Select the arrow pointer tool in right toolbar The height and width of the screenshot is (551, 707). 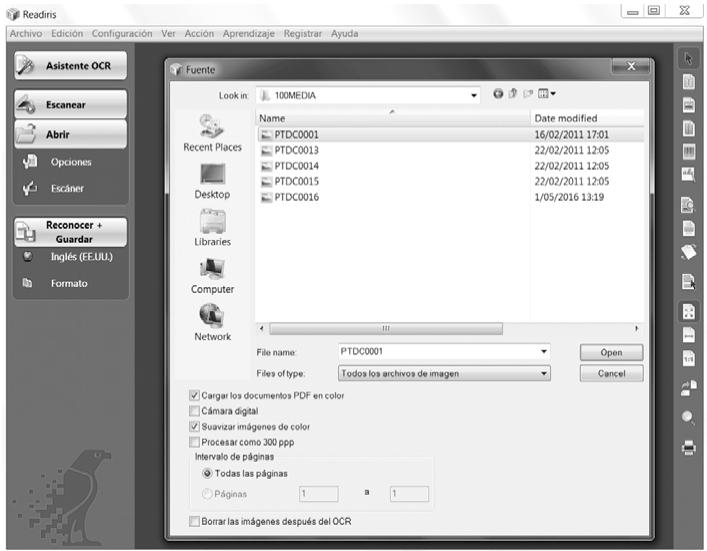[x=688, y=58]
